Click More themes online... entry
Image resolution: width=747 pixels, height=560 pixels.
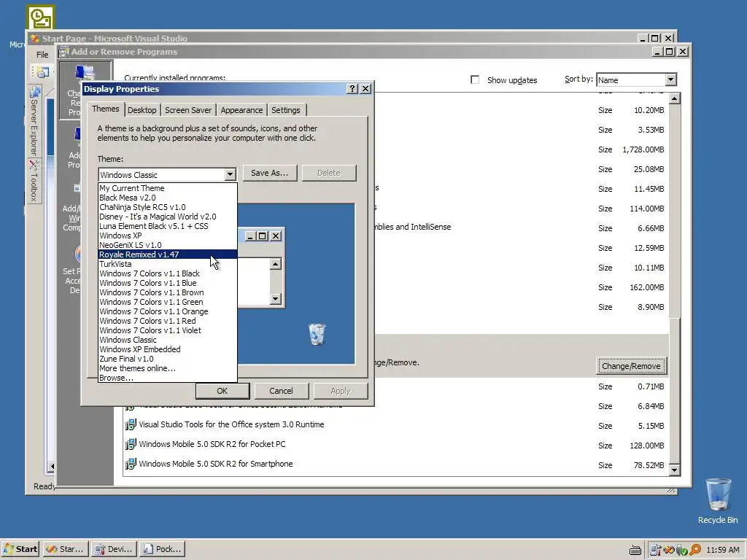click(167, 368)
